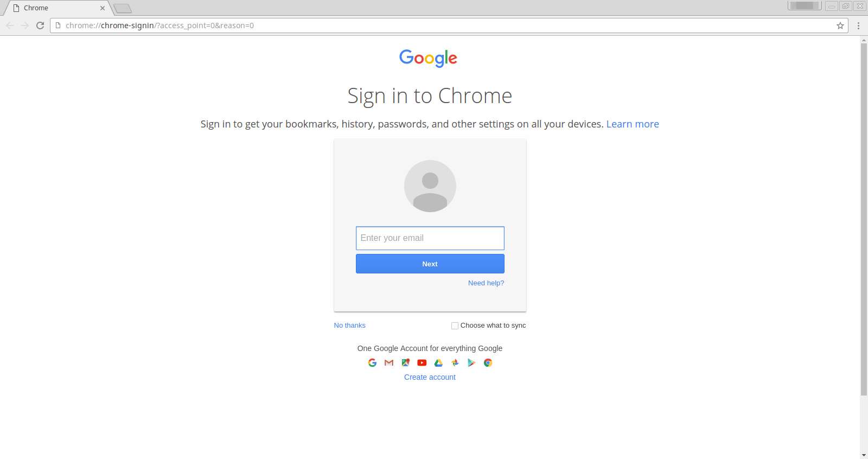The height and width of the screenshot is (459, 868).
Task: Open the Learn more link
Action: (633, 124)
